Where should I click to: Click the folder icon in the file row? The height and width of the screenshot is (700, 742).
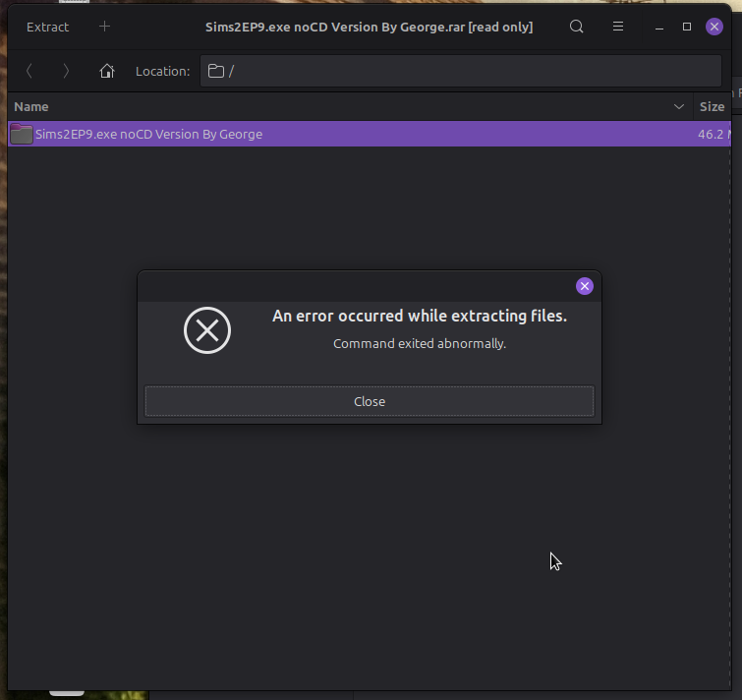pyautogui.click(x=22, y=135)
